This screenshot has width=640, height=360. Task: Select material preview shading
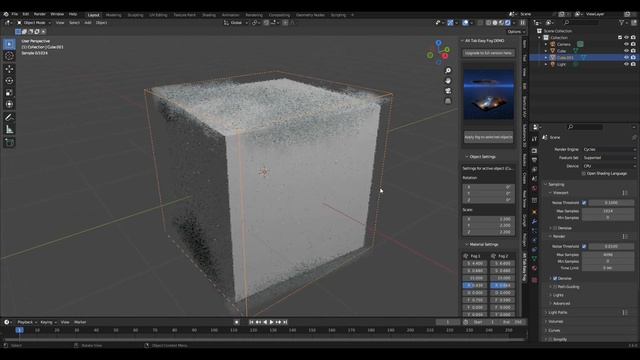[501, 23]
